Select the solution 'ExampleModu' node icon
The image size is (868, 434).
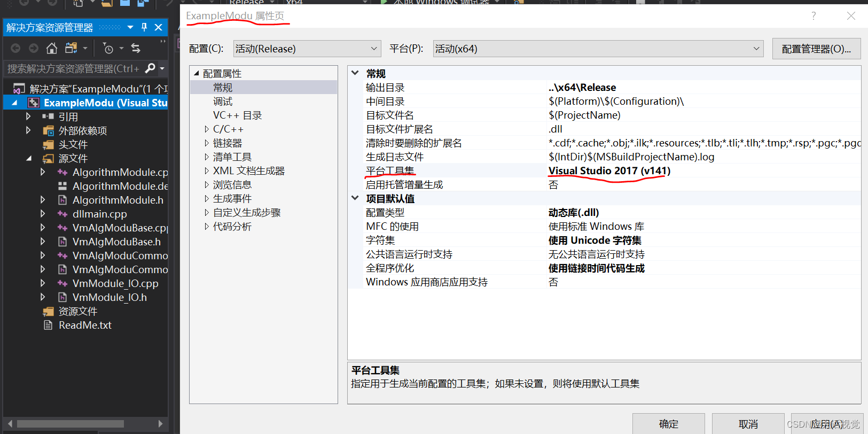point(19,89)
